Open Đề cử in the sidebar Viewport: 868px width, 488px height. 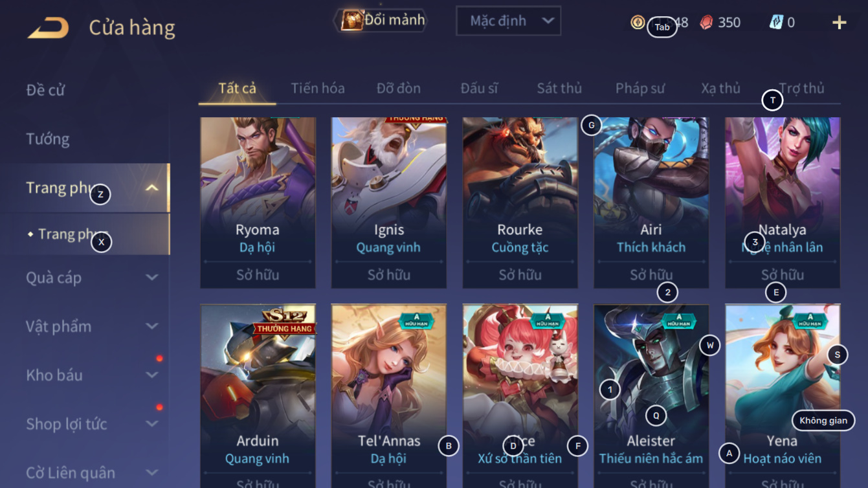[46, 90]
